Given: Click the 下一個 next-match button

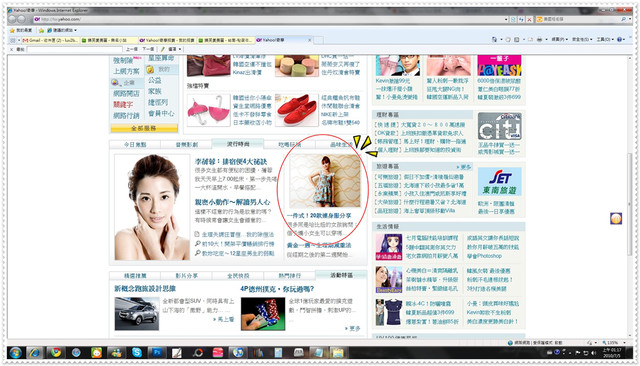Looking at the screenshot, I should coord(148,49).
